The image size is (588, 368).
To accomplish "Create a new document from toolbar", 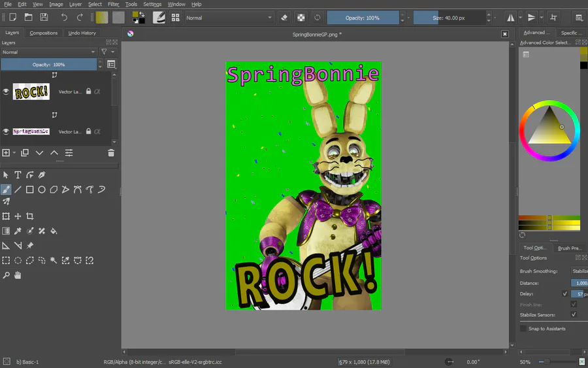I will [12, 17].
